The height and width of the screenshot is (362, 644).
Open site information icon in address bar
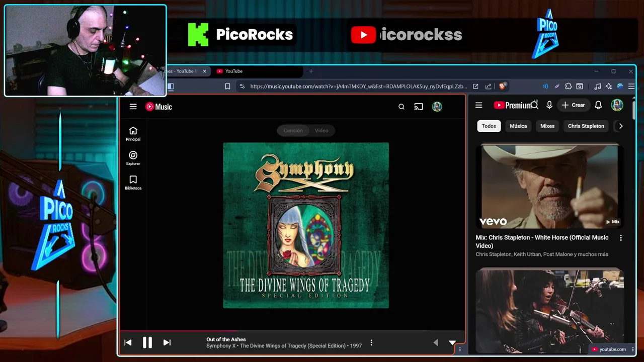point(242,86)
